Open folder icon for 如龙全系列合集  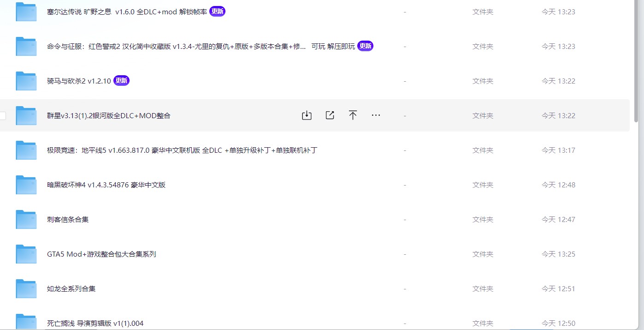tap(26, 288)
